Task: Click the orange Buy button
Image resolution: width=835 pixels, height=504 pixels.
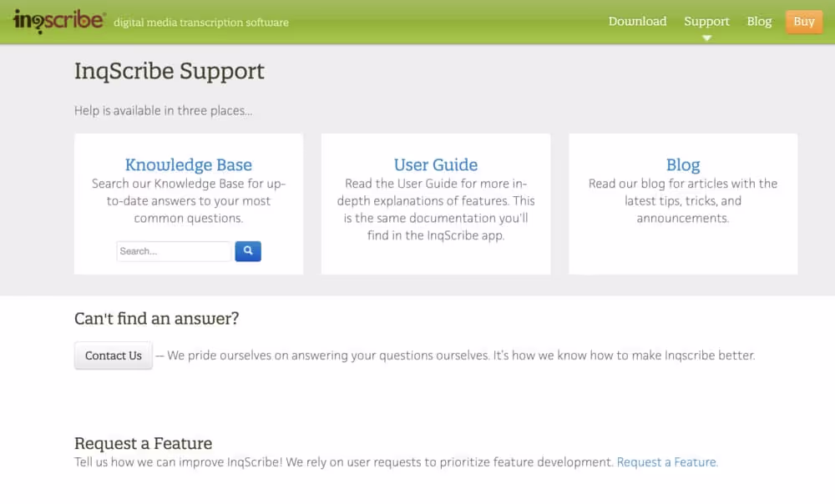Action: coord(803,22)
